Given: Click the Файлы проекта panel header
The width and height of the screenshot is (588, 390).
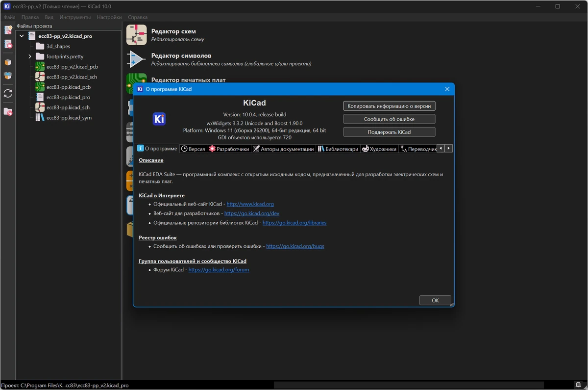Looking at the screenshot, I should [34, 26].
